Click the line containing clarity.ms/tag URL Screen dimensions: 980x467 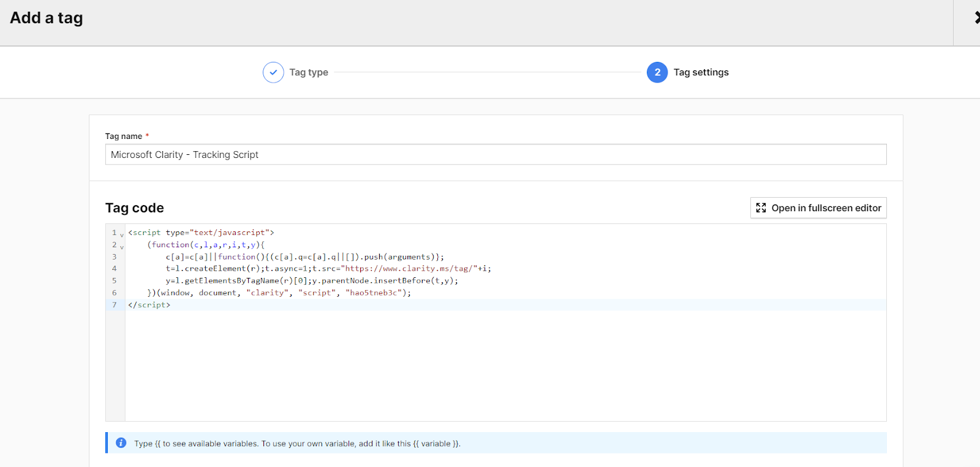(328, 269)
